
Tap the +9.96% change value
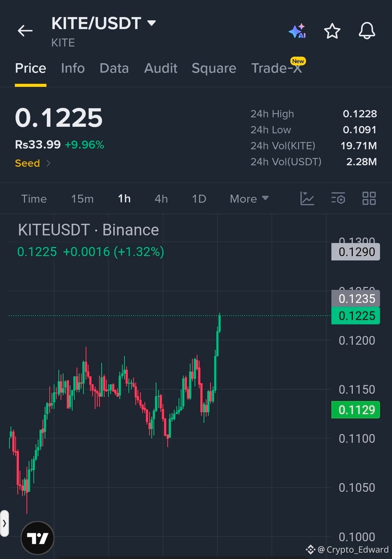pos(85,145)
